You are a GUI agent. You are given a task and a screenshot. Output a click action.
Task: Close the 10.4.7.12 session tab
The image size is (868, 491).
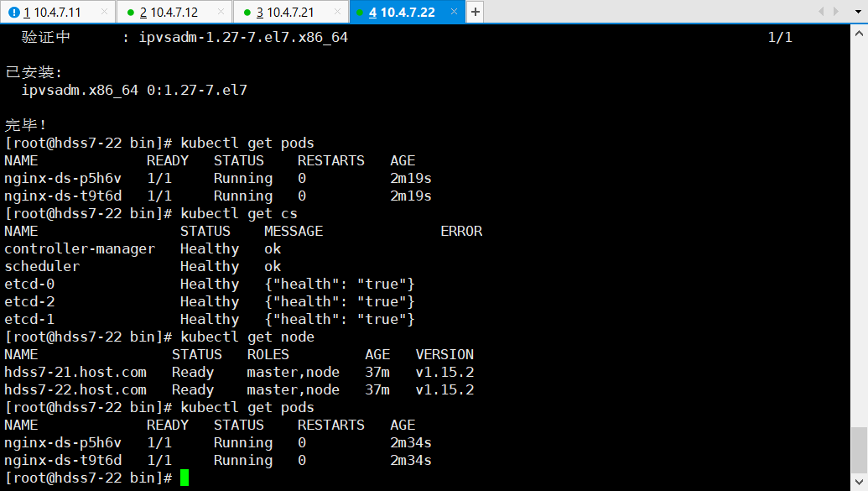(x=221, y=12)
